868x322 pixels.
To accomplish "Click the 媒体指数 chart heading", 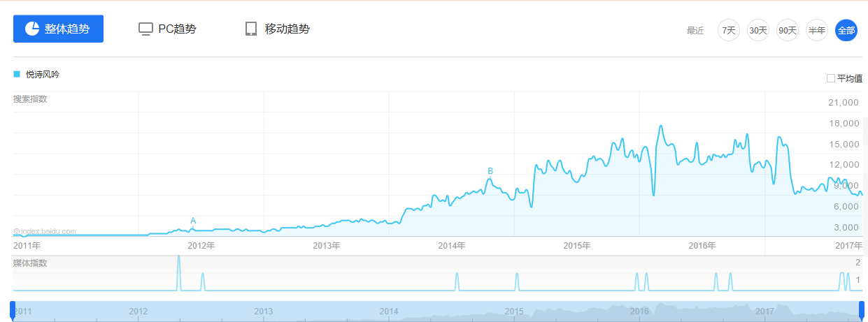I will pos(30,263).
